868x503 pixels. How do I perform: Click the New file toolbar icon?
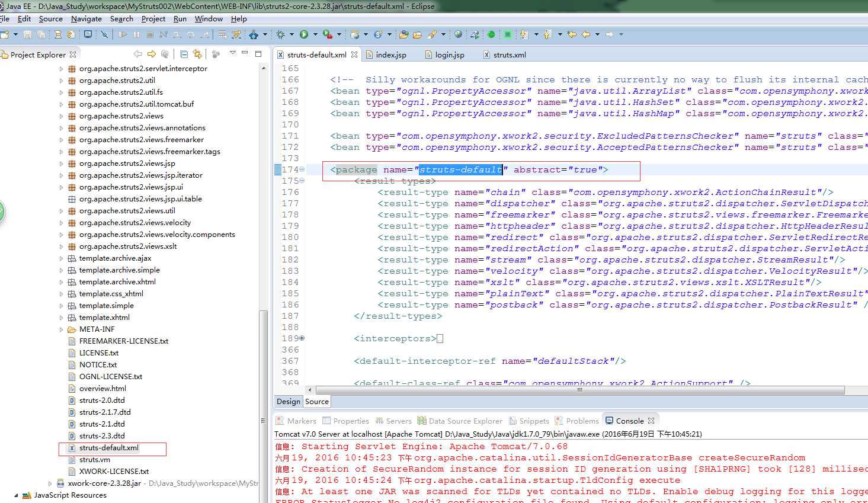point(5,34)
